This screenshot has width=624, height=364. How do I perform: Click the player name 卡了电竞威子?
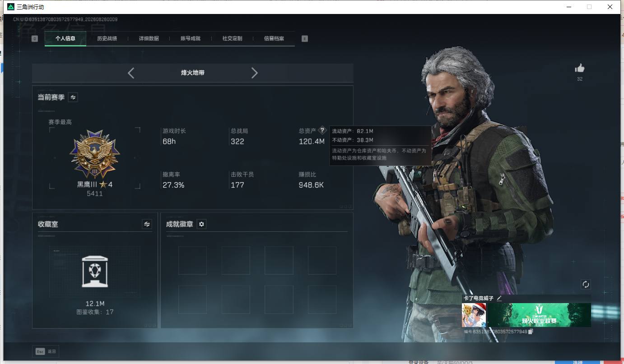pyautogui.click(x=479, y=298)
